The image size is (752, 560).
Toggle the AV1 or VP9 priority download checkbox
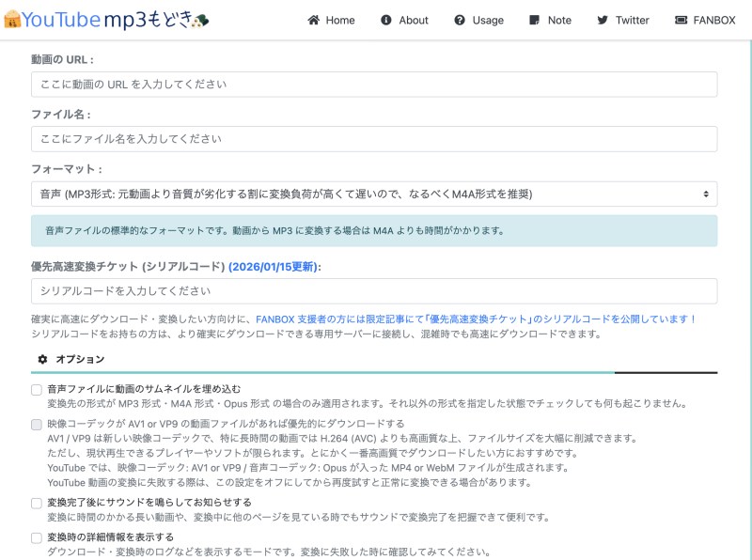pos(37,425)
